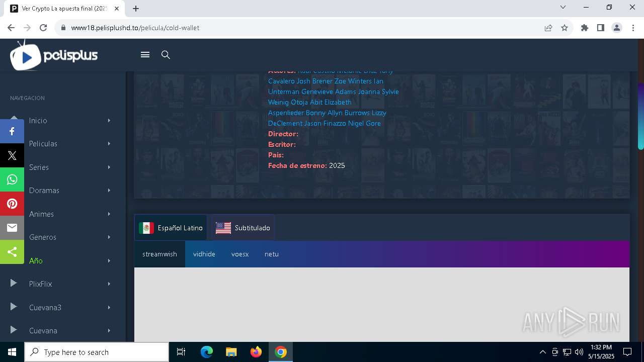Reload the current page
This screenshot has height=362, width=644.
coord(43,28)
